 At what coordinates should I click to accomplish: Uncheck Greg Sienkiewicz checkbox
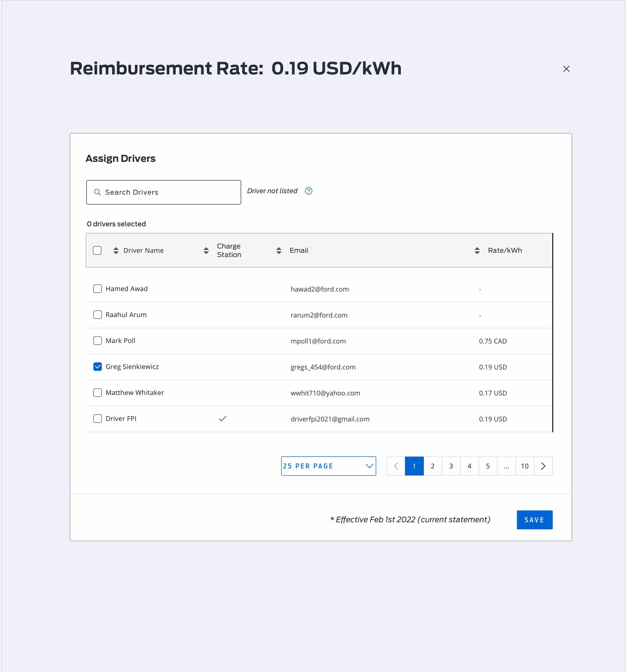(x=98, y=367)
